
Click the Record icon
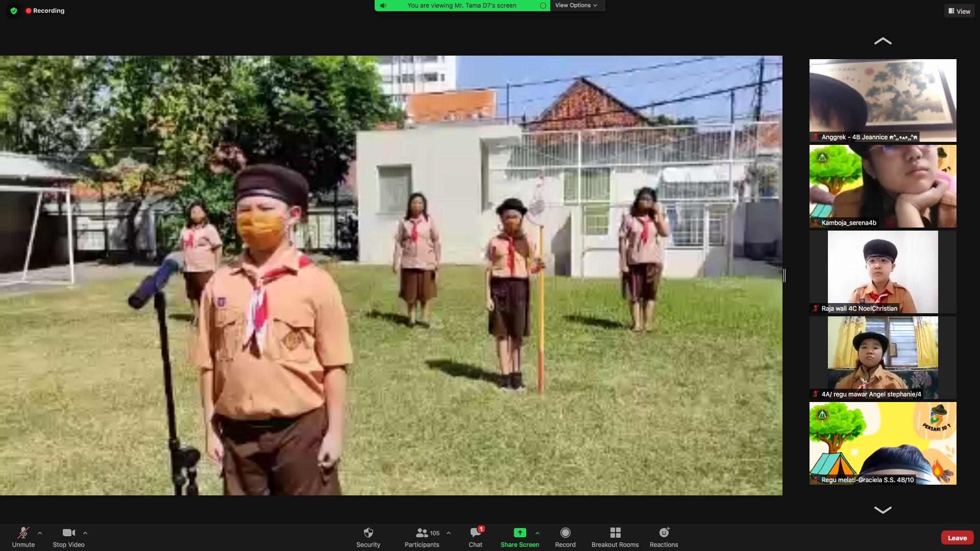pos(565,533)
